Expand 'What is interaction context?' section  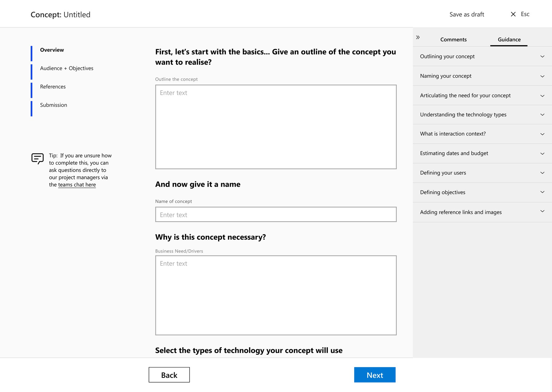click(482, 134)
